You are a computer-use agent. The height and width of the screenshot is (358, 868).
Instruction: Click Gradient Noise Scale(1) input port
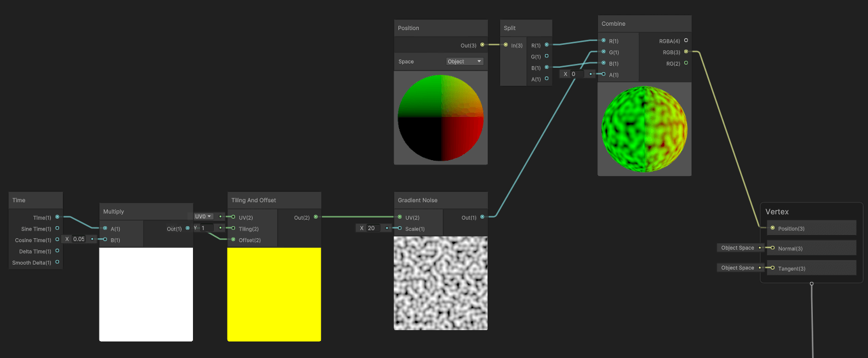click(x=400, y=228)
